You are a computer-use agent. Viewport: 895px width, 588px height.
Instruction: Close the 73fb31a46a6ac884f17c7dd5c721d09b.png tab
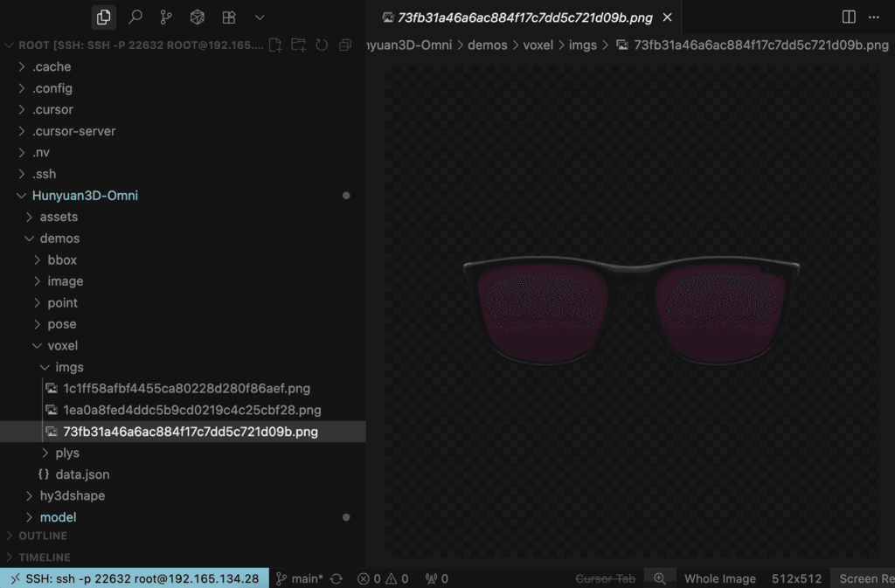click(668, 17)
